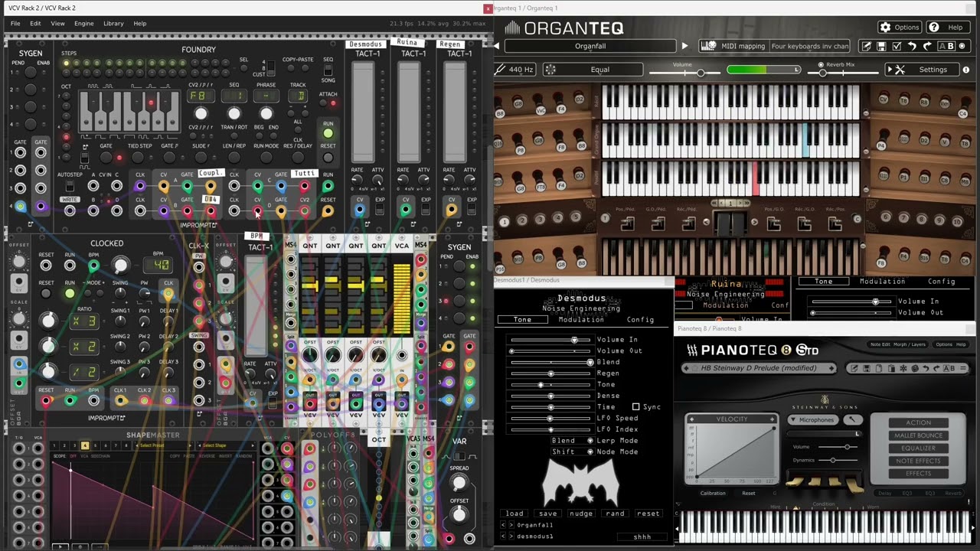Go to next Organteq preset arrow

(684, 46)
